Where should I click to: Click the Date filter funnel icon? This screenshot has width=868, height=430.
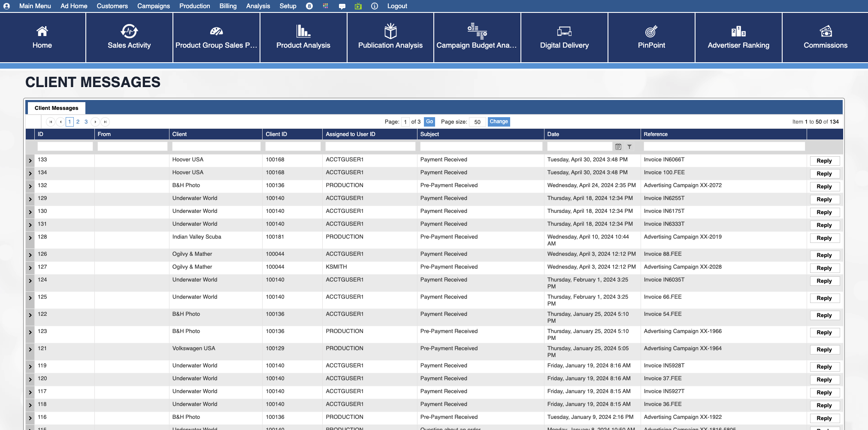click(629, 147)
